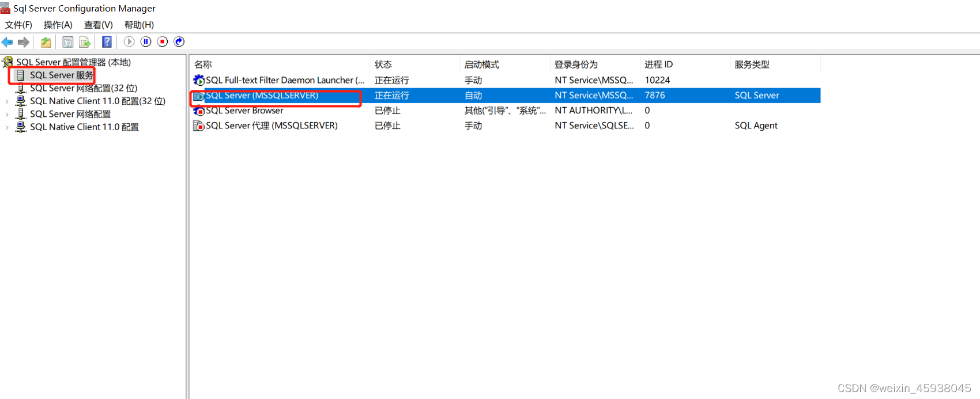The width and height of the screenshot is (980, 399).
Task: Click the SQL Server 网络配置(32 位) node icon
Action: click(21, 88)
